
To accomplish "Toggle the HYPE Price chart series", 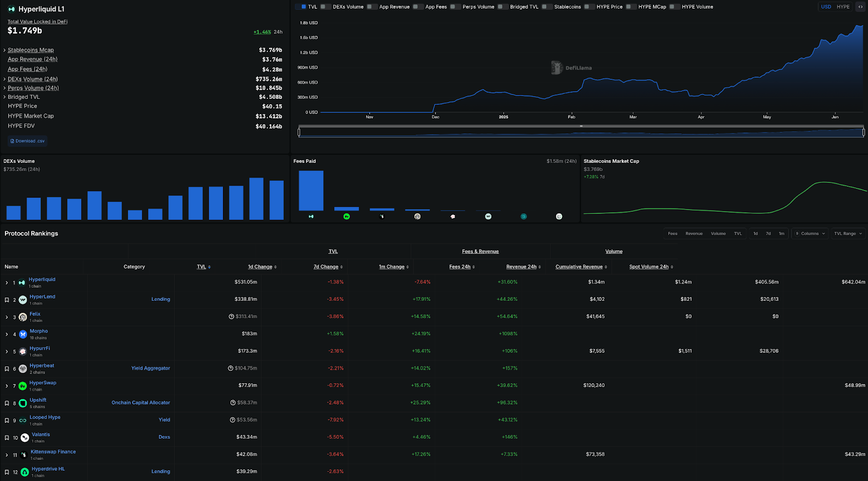I will point(587,7).
